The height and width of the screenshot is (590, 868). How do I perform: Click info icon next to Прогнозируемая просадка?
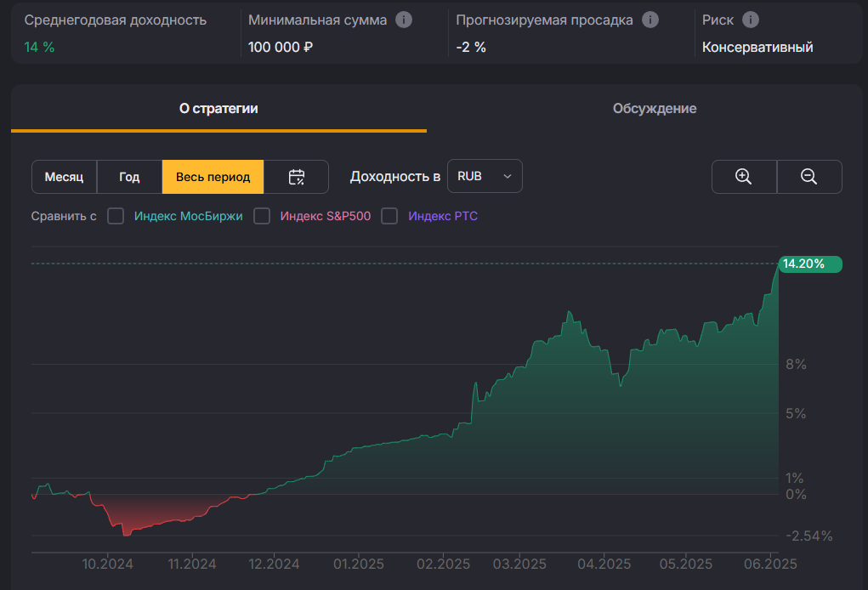point(650,20)
